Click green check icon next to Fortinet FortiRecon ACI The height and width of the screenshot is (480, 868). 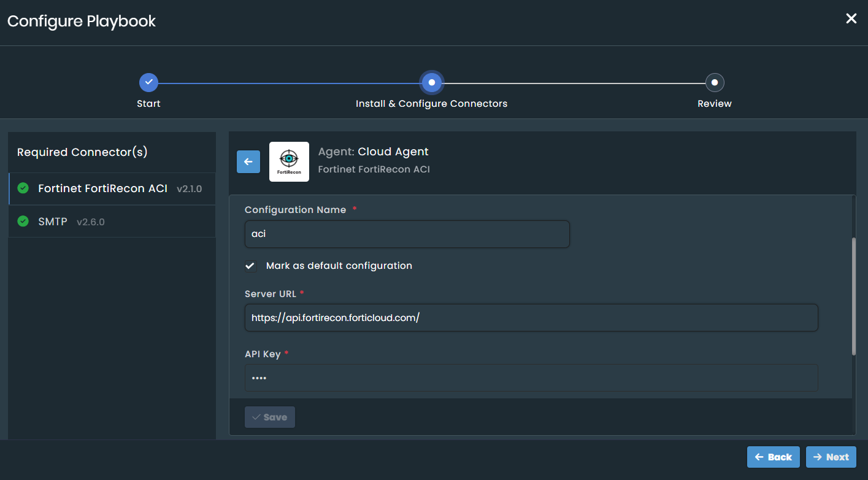(x=23, y=188)
